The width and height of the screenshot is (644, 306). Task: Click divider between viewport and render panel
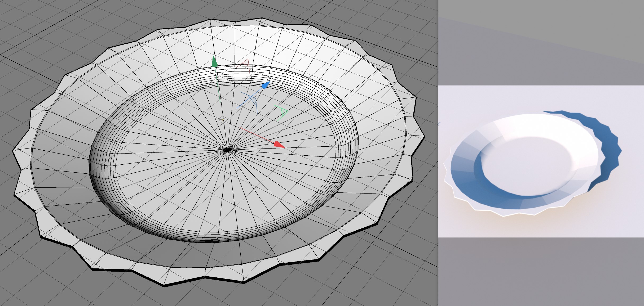pos(438,153)
